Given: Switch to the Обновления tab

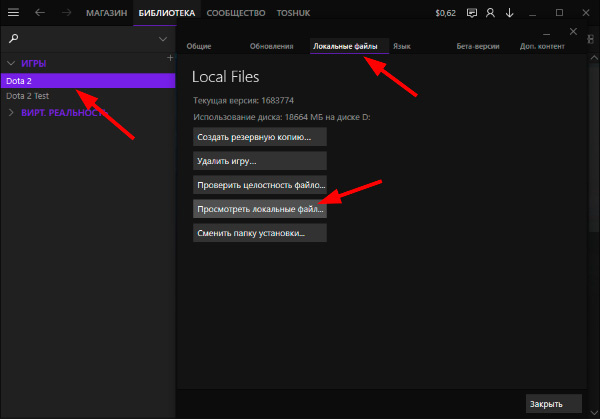Looking at the screenshot, I should [x=271, y=46].
